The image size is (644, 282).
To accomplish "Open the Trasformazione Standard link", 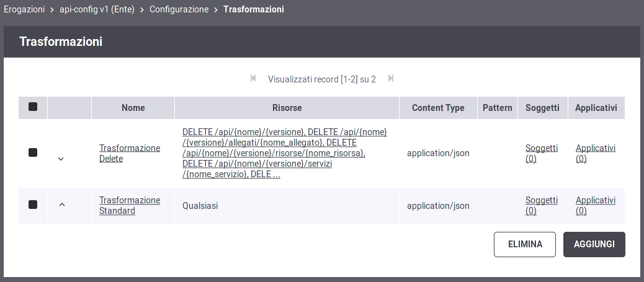I will point(130,205).
